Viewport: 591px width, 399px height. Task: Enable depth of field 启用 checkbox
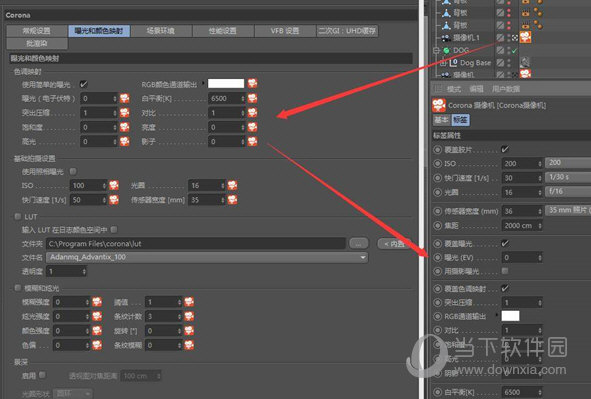[42, 375]
